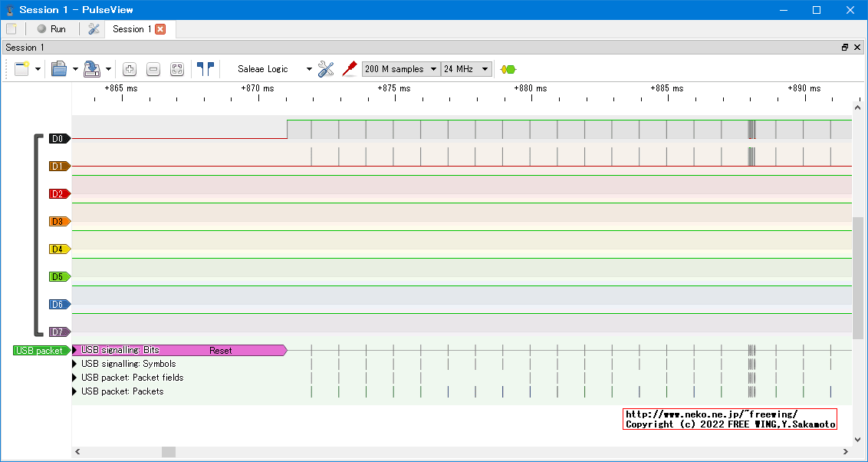Open channel probes configuration icon
Screen dimensions: 868x462
[350, 68]
